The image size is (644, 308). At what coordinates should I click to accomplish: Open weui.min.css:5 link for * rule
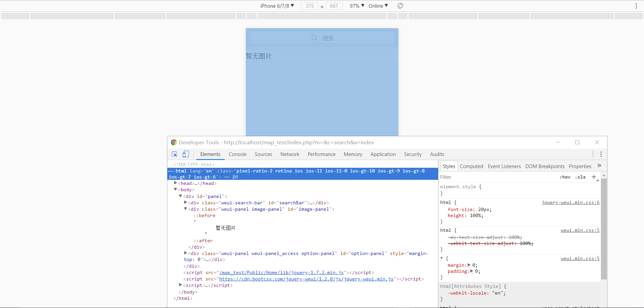pos(580,258)
